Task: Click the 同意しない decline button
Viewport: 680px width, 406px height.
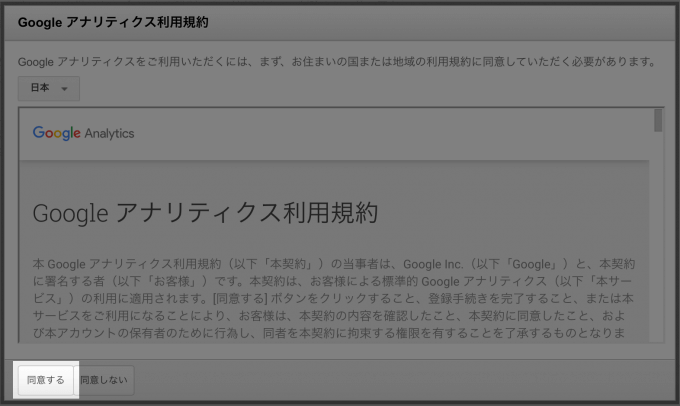Action: (x=104, y=380)
